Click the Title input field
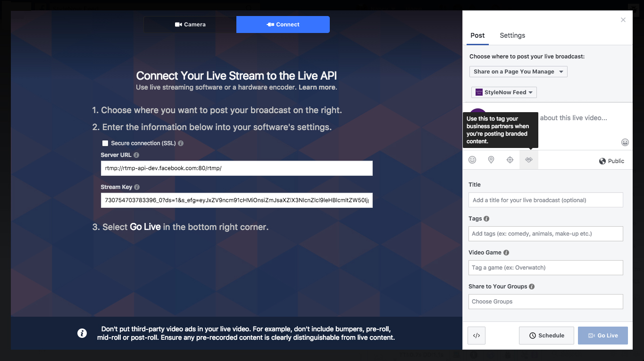644x361 pixels. [x=545, y=200]
